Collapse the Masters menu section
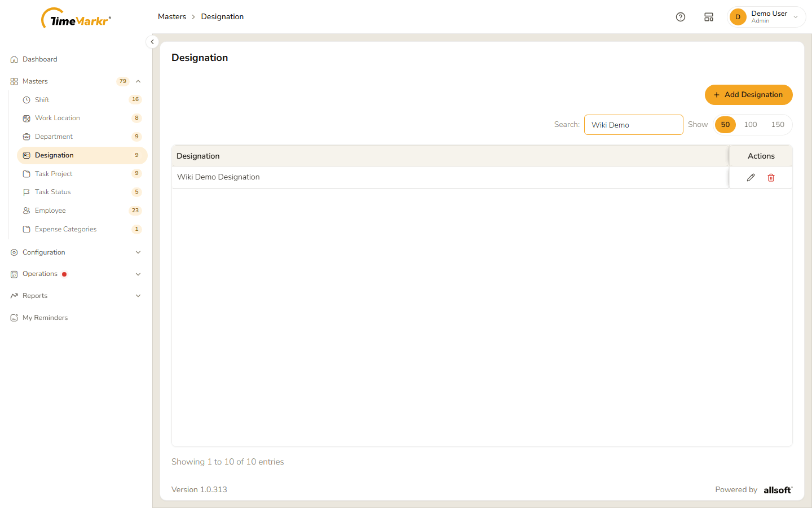 138,81
